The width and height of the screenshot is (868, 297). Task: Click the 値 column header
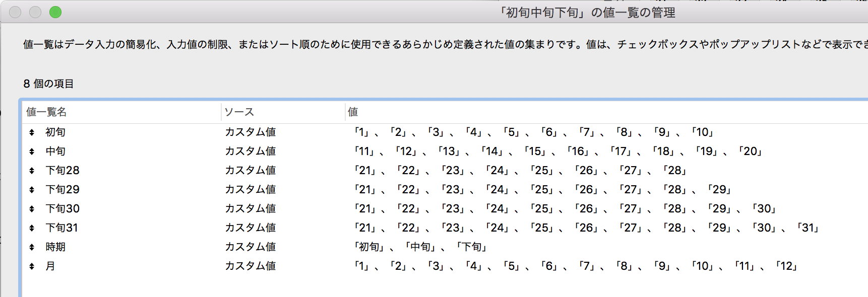pos(606,112)
